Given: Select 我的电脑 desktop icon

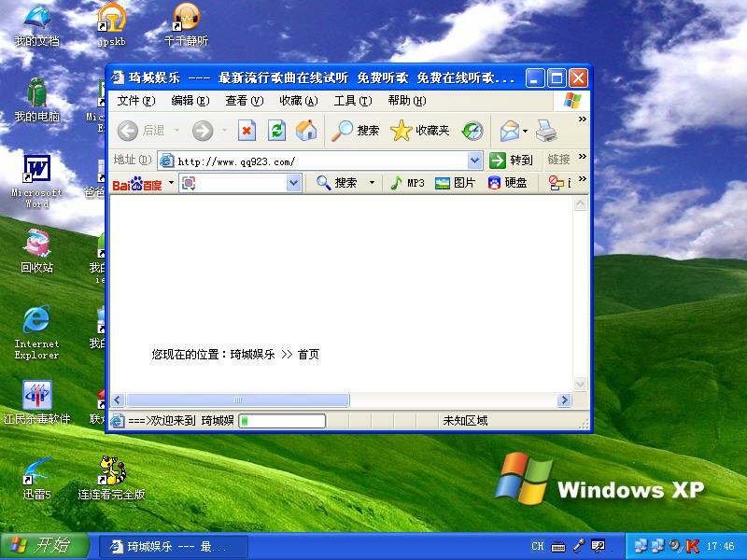Looking at the screenshot, I should [x=37, y=101].
